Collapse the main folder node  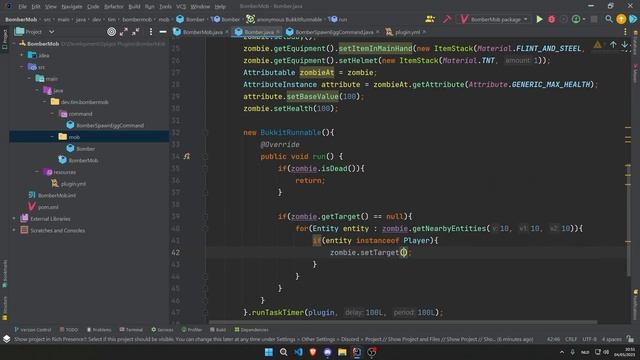click(x=29, y=78)
